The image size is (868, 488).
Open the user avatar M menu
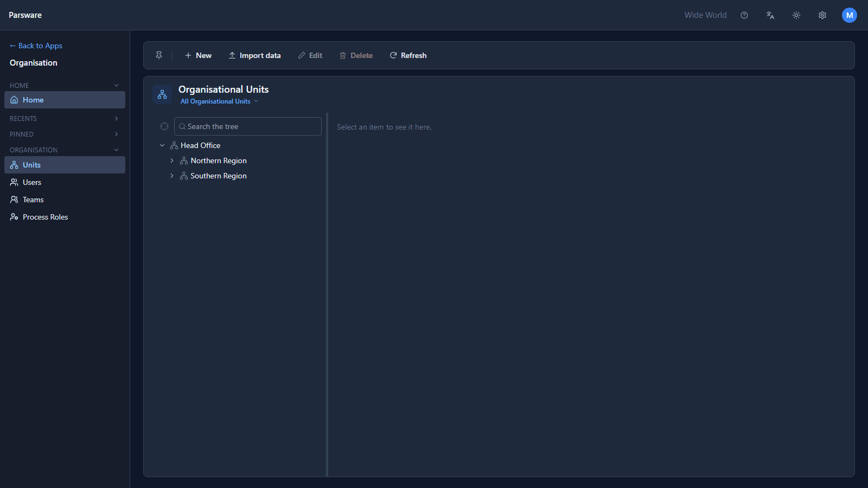[x=850, y=15]
